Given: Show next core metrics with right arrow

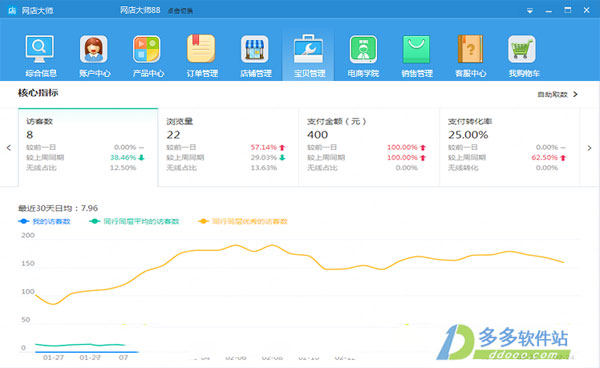Looking at the screenshot, I should click(589, 148).
